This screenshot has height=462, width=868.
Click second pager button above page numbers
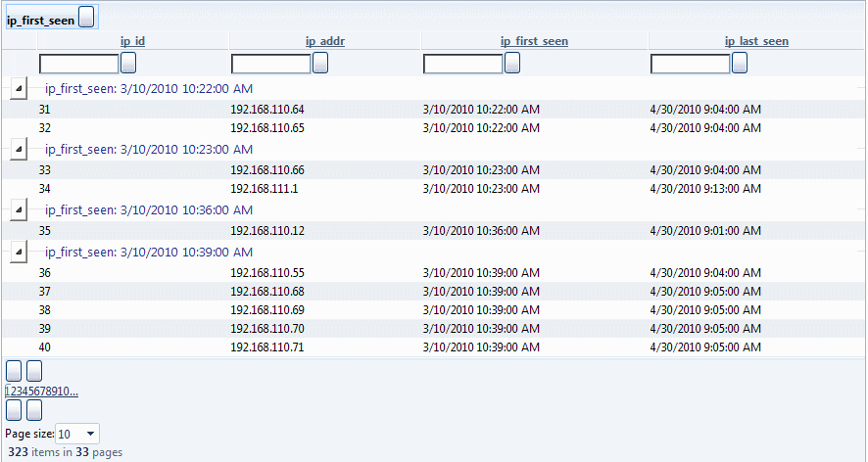34,371
